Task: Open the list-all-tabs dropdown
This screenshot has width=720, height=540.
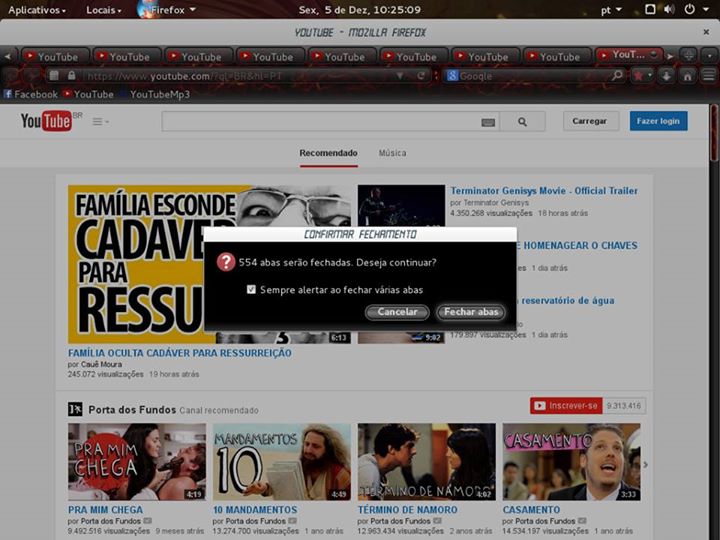Action: pyautogui.click(x=709, y=56)
